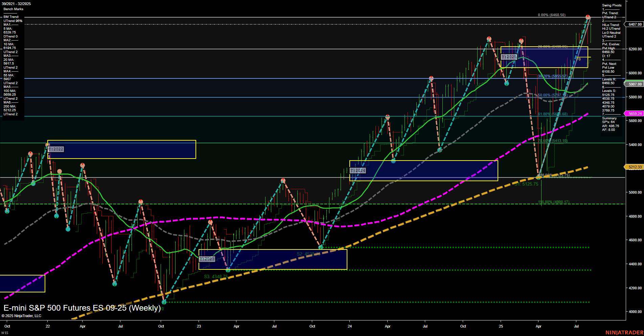Click the F0 label in the 2025 box
Viewport: 644px width, 336px height.
pyautogui.click(x=579, y=59)
